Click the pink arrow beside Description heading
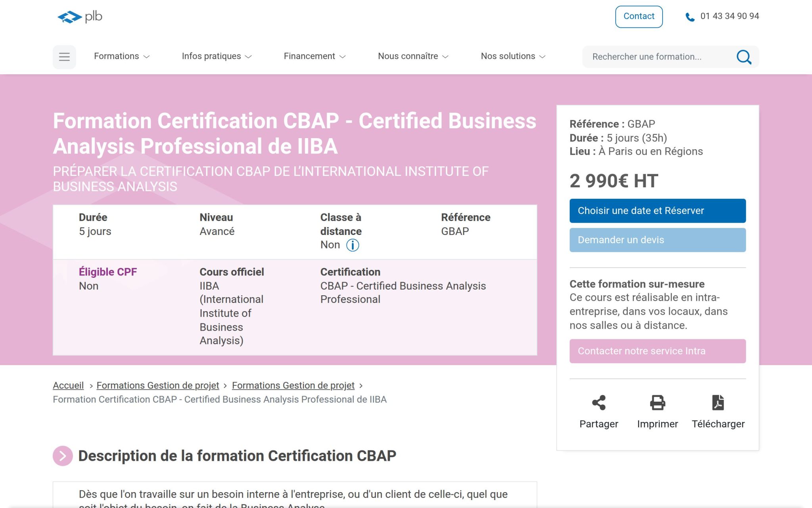The width and height of the screenshot is (812, 508). click(63, 456)
